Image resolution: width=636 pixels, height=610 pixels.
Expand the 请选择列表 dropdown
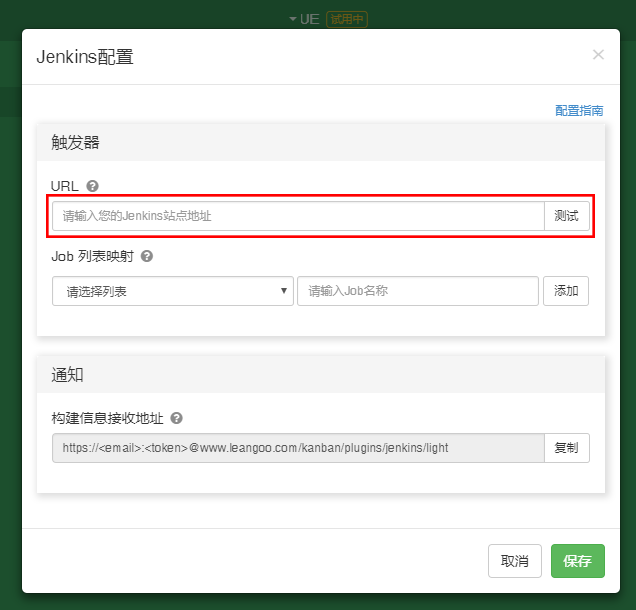(x=172, y=291)
